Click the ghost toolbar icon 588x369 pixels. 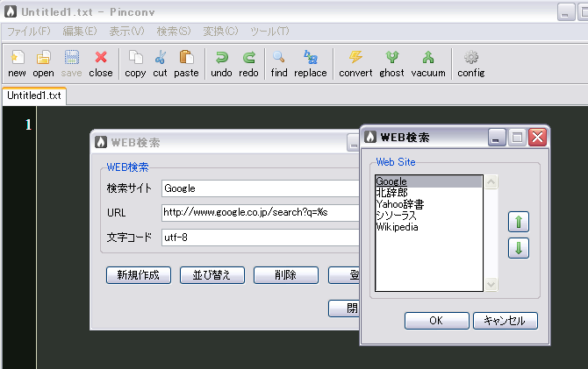point(392,57)
